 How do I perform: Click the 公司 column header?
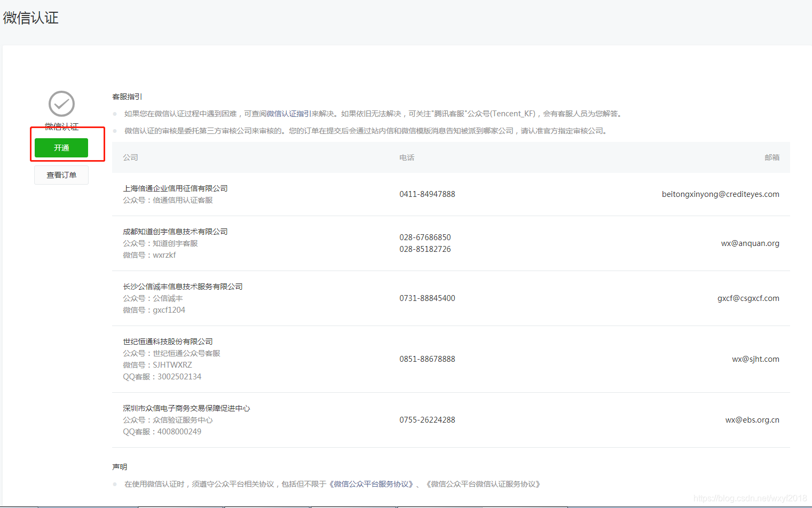pos(130,157)
